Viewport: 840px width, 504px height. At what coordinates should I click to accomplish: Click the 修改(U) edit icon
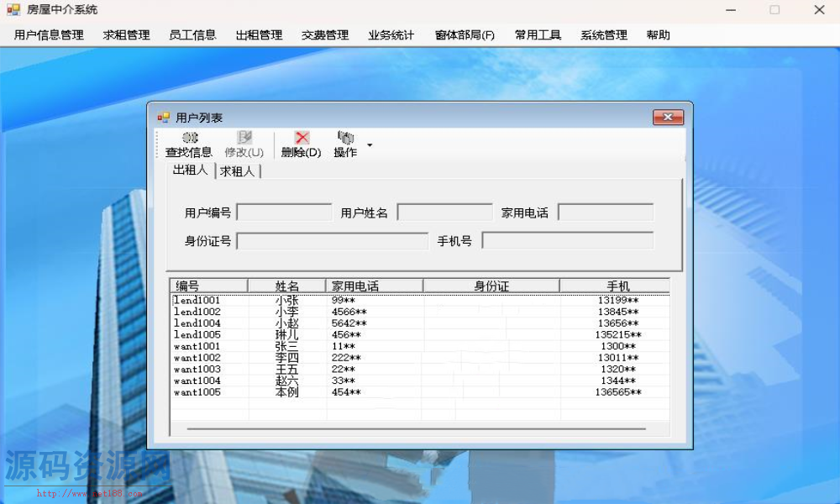tap(244, 138)
